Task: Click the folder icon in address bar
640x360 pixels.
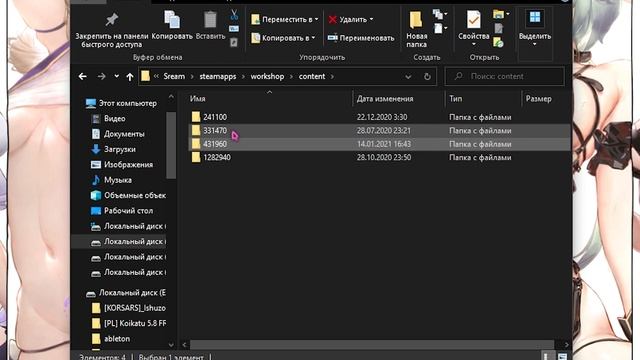Action: pyautogui.click(x=145, y=76)
